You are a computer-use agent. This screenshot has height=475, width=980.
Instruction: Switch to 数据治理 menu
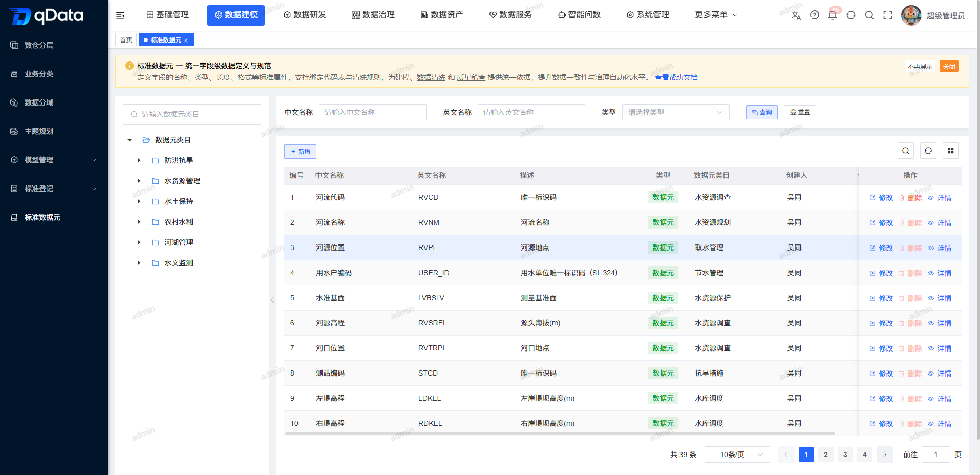pyautogui.click(x=374, y=15)
